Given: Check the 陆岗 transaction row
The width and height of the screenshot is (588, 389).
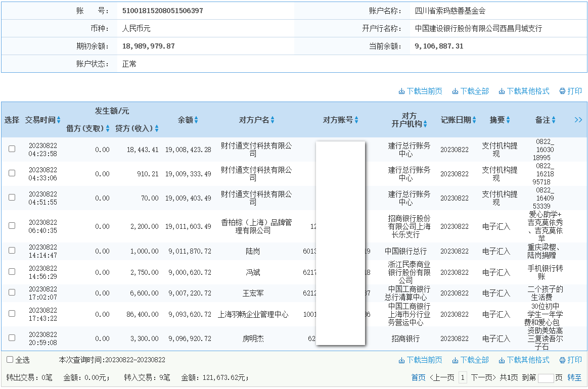Looking at the screenshot, I should click(x=12, y=251).
